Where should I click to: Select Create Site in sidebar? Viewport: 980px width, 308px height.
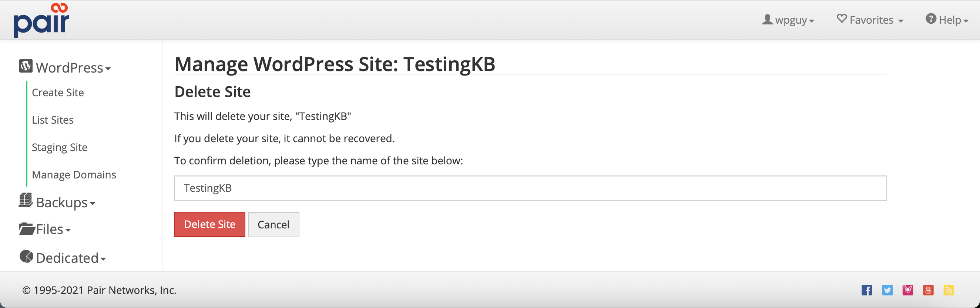58,93
